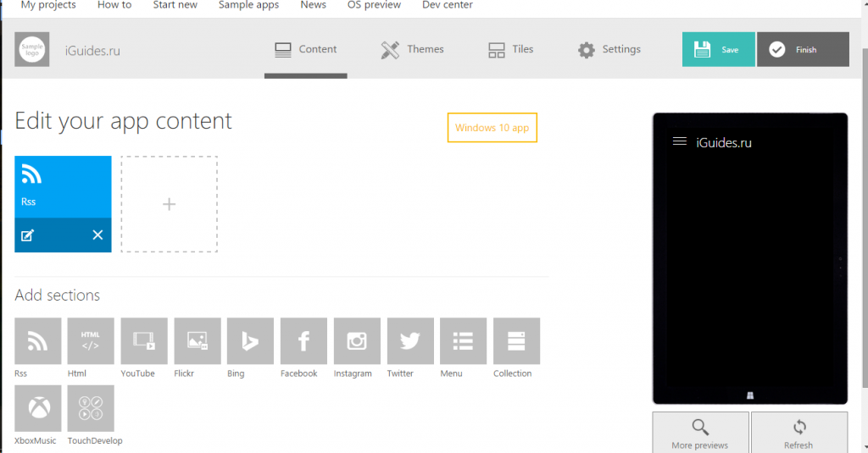Go to Start new
868x453 pixels.
[175, 6]
